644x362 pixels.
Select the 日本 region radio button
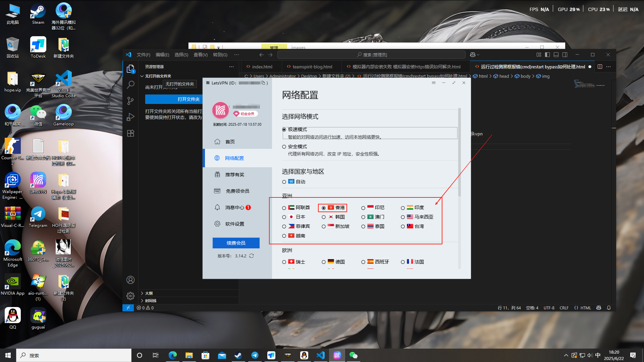284,217
